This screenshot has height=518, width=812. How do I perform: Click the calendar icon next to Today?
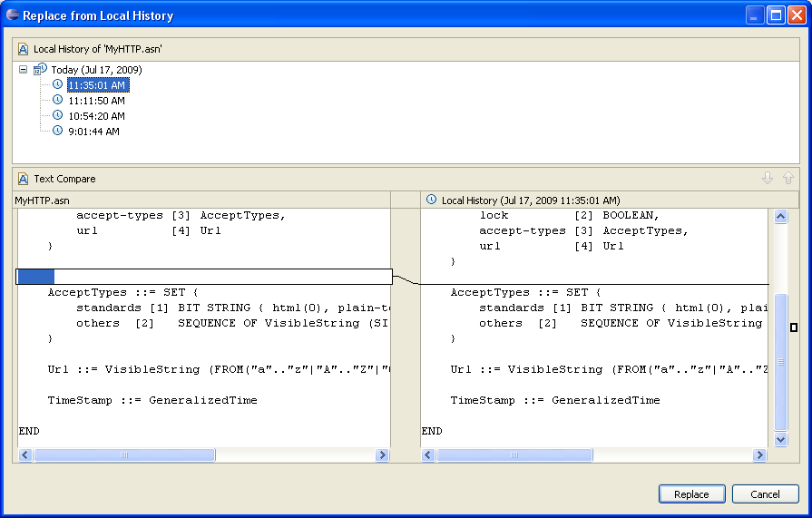pos(40,69)
